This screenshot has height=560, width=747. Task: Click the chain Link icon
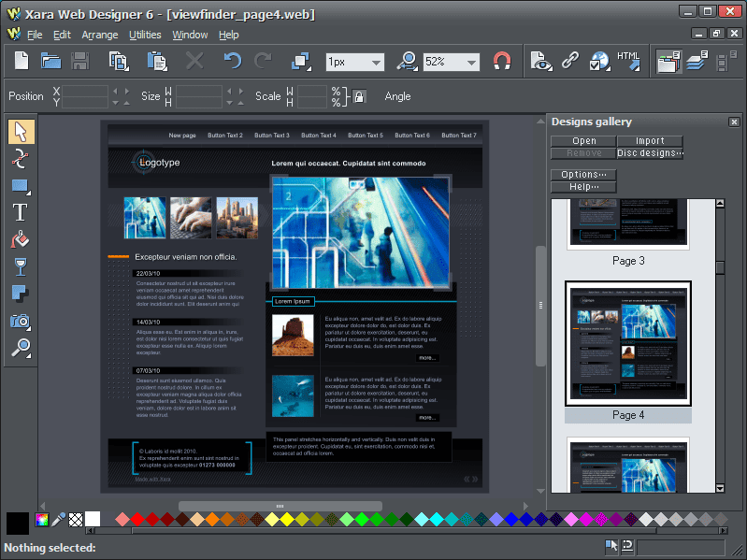[x=569, y=61]
